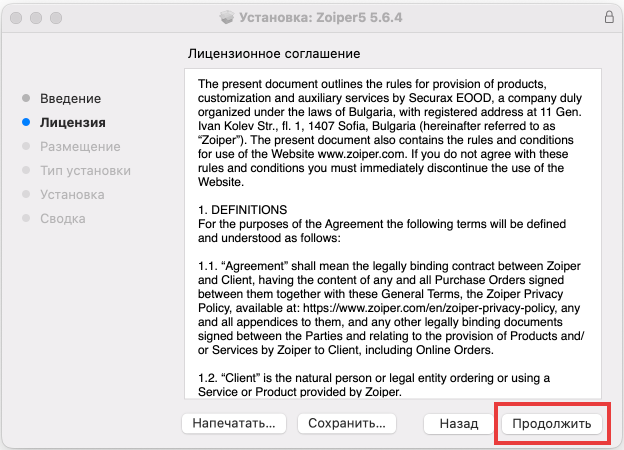The width and height of the screenshot is (624, 450).
Task: Click the Продолжить button
Action: tap(552, 423)
